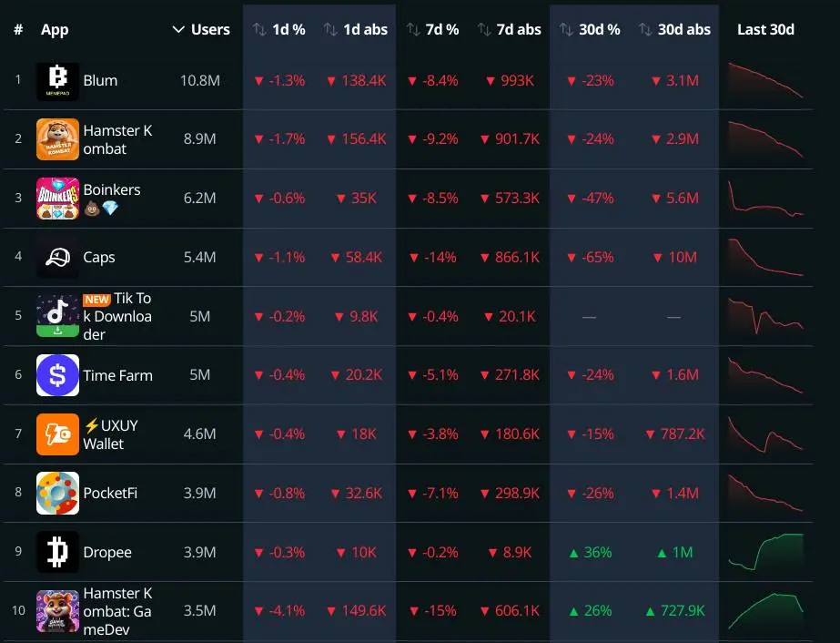Click Time Farm's 30-day sparkline chart

tap(765, 375)
